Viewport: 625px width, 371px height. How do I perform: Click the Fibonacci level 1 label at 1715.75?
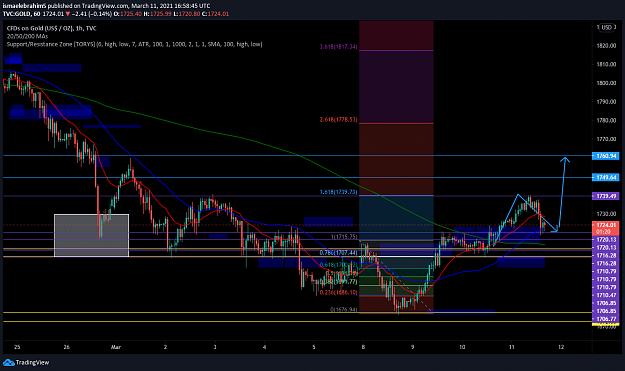point(344,237)
